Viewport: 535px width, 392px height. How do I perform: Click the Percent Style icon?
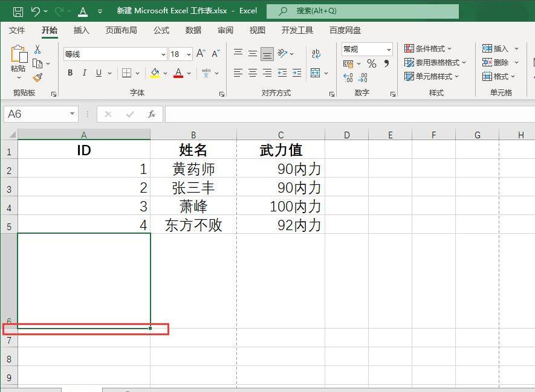point(371,63)
